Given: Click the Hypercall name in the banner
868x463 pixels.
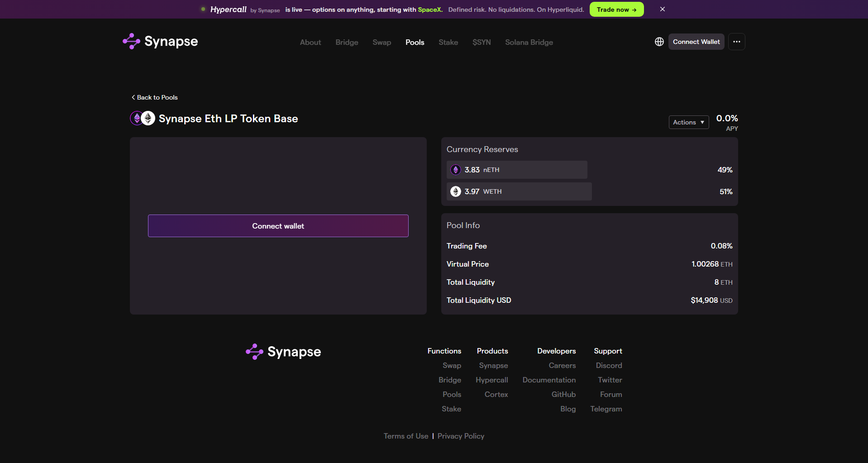Looking at the screenshot, I should click(x=229, y=10).
